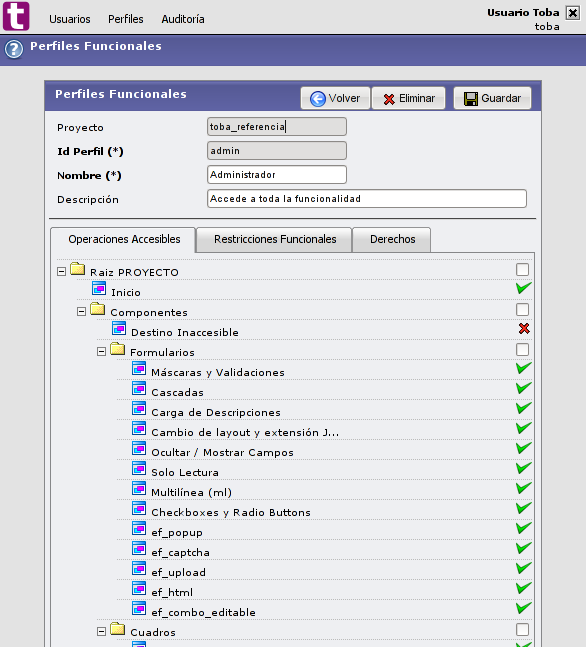Click the ef_captcha operation icon
This screenshot has width=586, height=647.
139,548
